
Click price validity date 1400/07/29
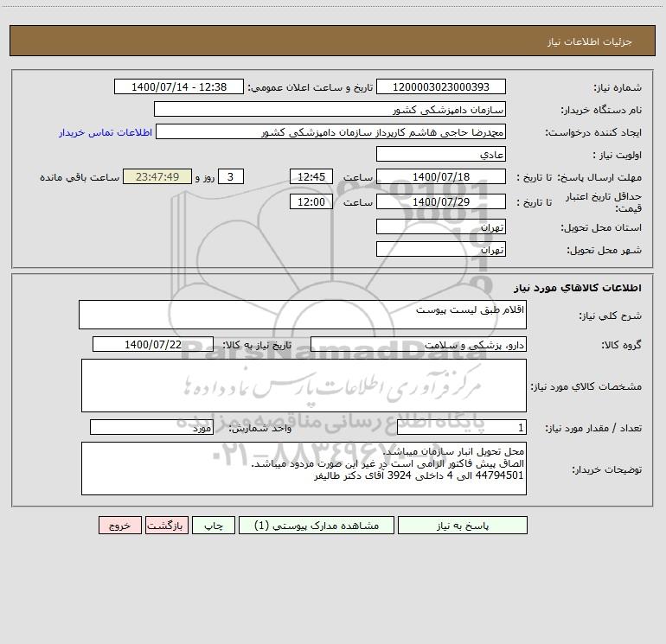coord(441,201)
